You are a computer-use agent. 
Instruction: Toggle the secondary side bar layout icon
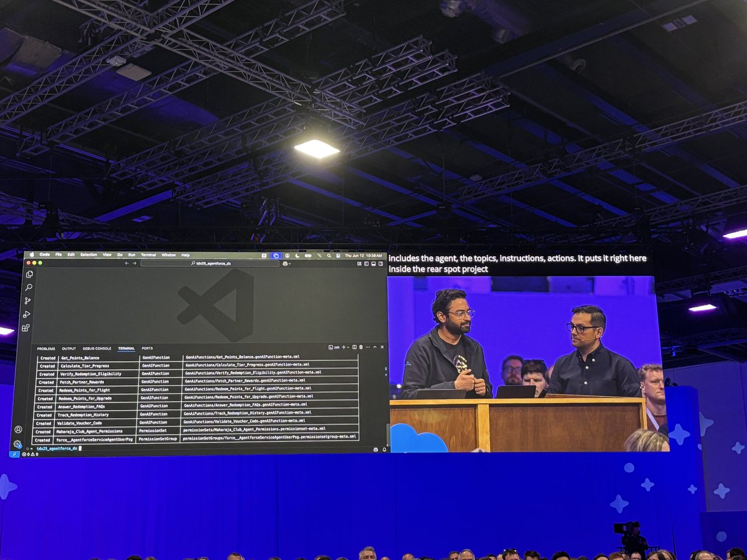pos(380,264)
